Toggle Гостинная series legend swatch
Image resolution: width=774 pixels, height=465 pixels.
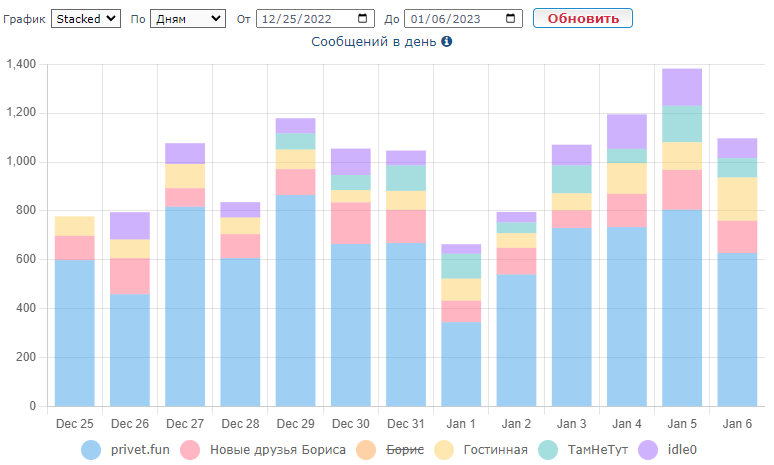click(444, 450)
